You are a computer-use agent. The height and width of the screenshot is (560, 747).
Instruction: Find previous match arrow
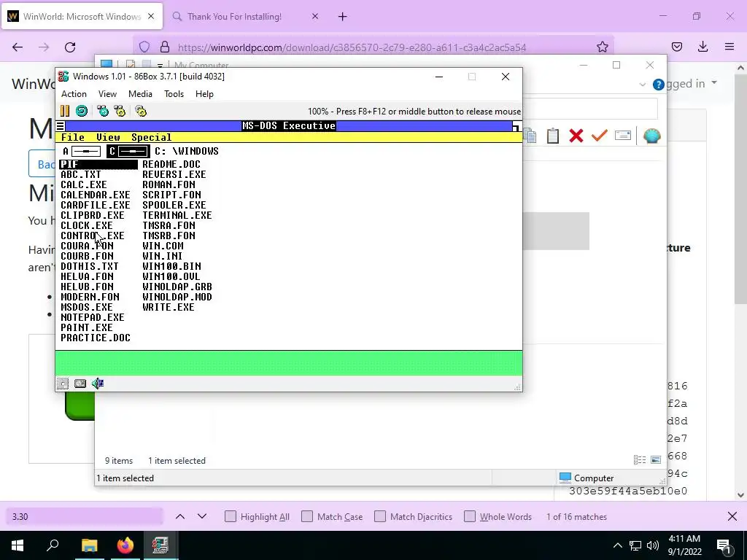point(180,516)
